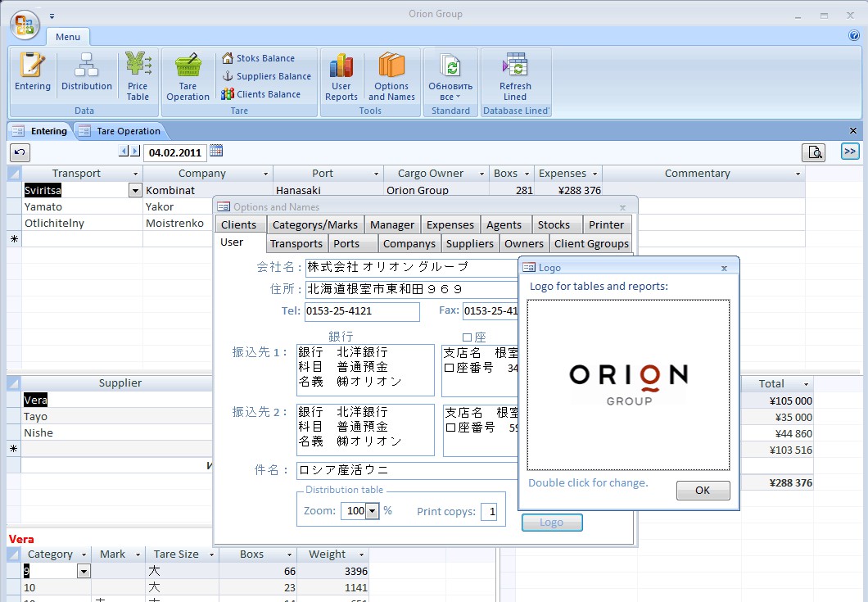Open the Companys tab
Screen dimensions: 868x602
click(409, 244)
